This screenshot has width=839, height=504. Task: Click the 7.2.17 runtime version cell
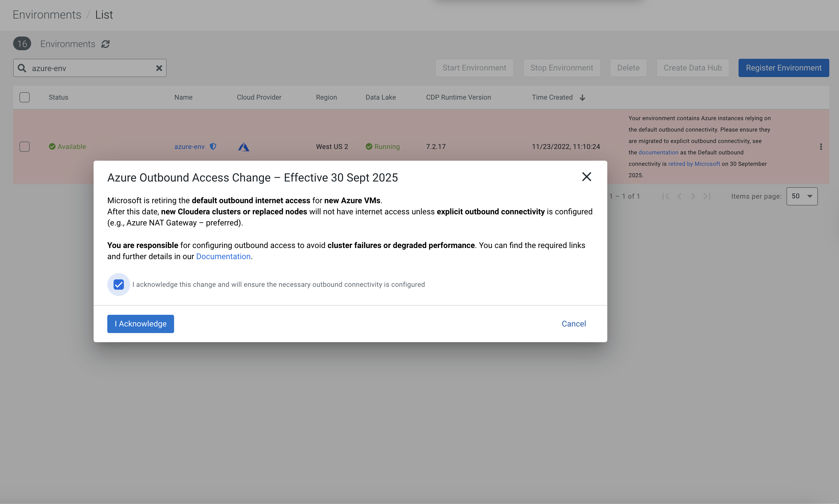click(x=436, y=147)
